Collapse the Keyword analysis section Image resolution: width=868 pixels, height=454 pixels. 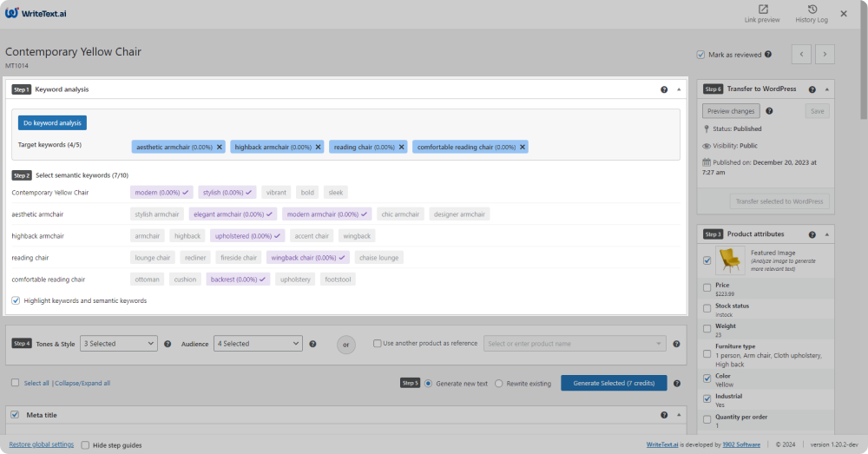[x=679, y=89]
